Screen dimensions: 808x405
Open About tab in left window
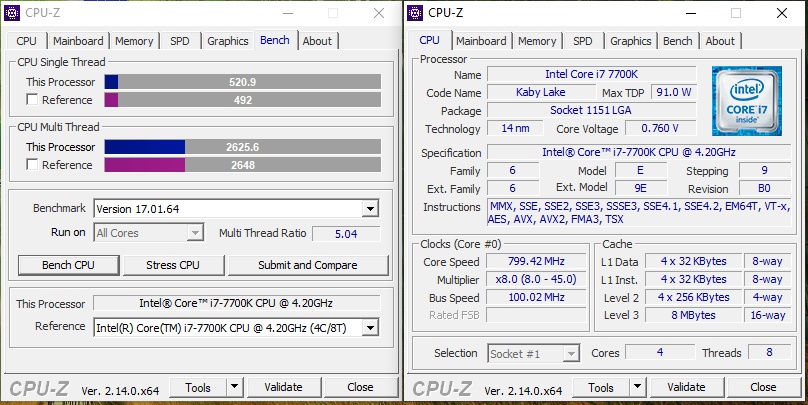317,41
